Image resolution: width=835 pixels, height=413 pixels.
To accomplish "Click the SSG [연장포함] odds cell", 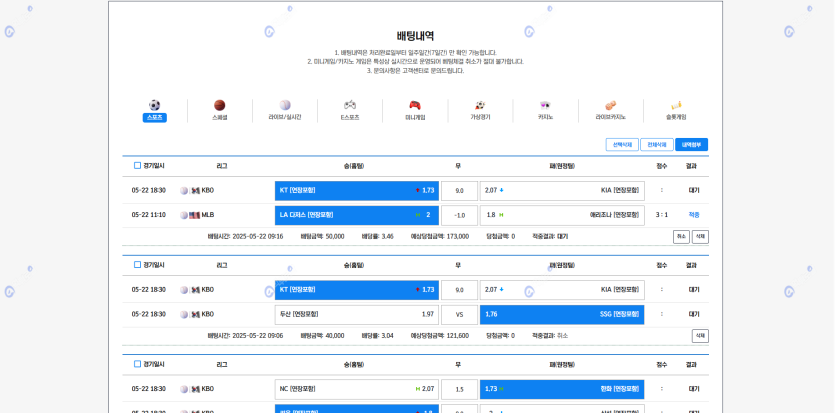I will tap(561, 314).
